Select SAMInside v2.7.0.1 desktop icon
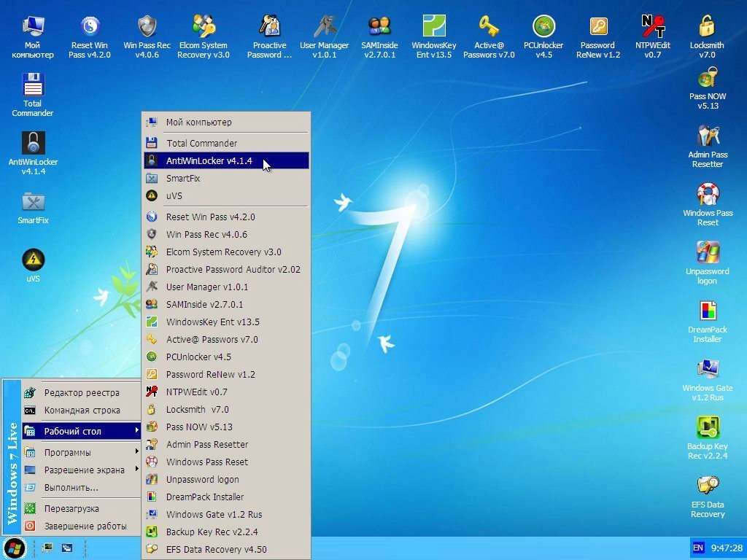 coord(379,36)
